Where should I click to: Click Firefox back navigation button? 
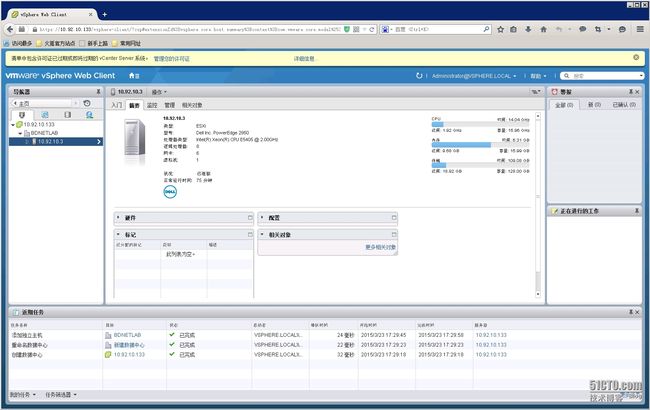[10, 29]
